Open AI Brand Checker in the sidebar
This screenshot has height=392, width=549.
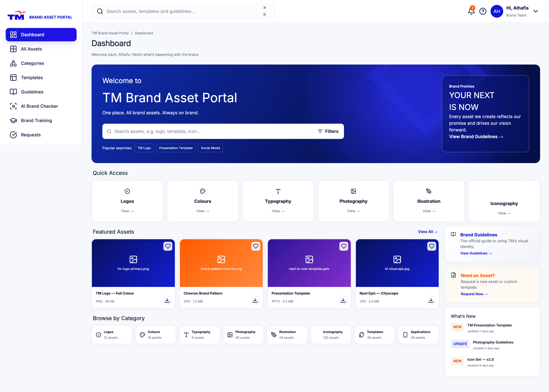(41, 106)
